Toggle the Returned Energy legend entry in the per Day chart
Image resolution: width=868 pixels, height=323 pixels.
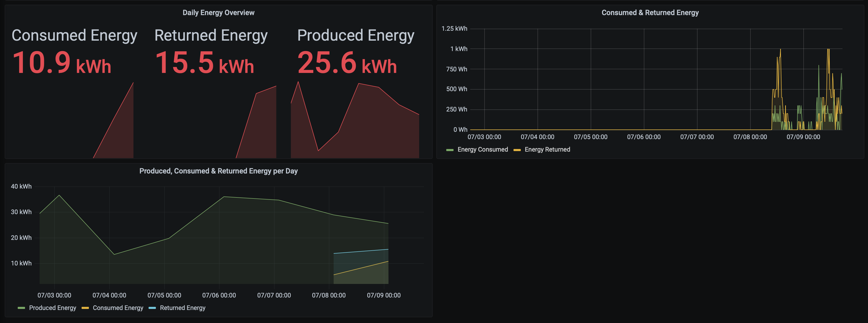click(x=182, y=308)
